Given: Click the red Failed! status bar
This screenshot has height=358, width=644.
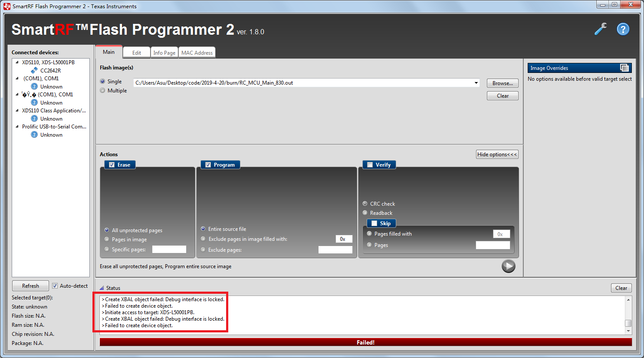Looking at the screenshot, I should (x=366, y=342).
